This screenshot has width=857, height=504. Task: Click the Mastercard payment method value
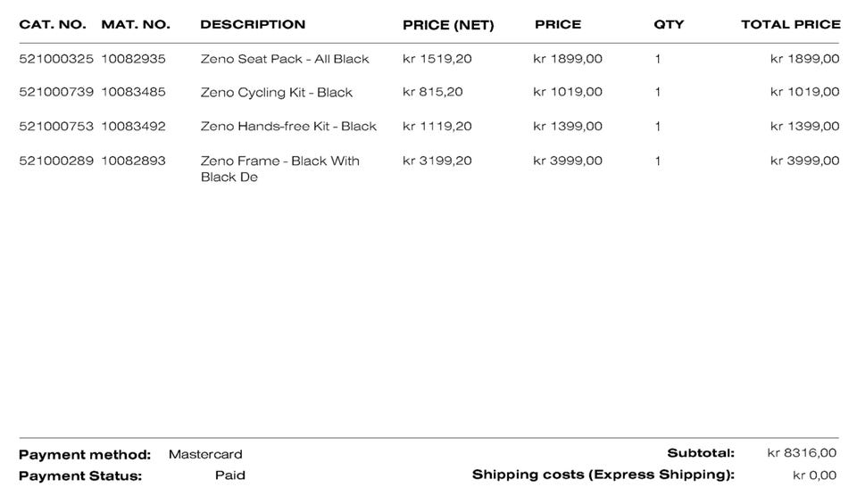pos(205,454)
